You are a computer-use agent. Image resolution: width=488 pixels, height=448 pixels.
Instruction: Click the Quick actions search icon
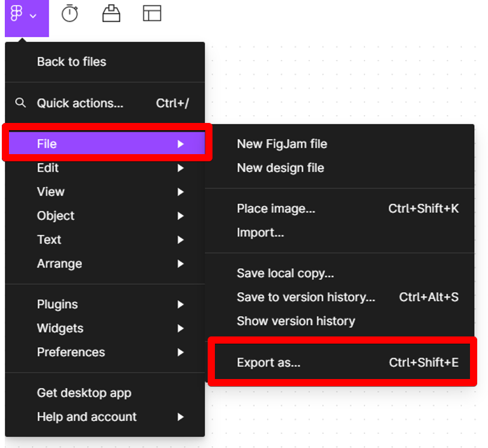coord(21,103)
